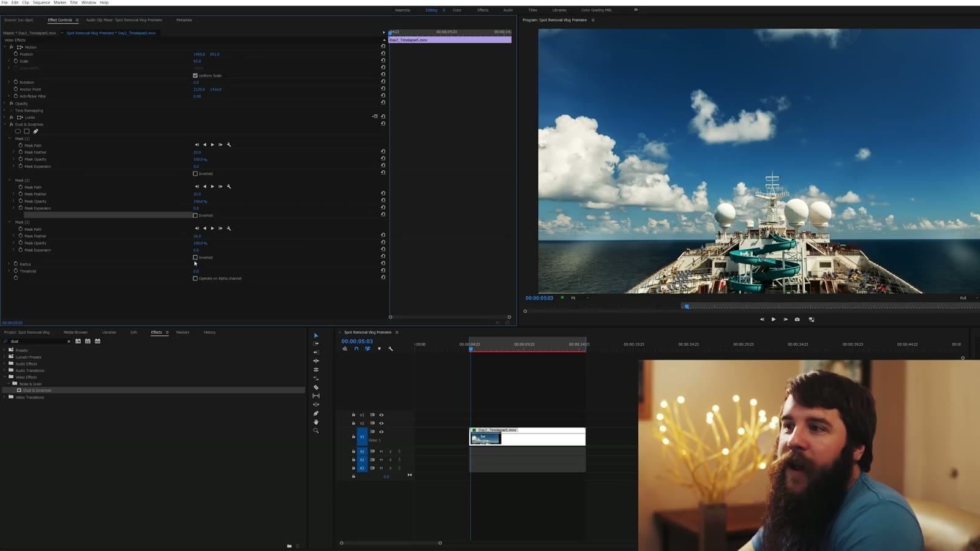The height and width of the screenshot is (551, 980).
Task: Step forward one frame in program monitor
Action: point(785,319)
